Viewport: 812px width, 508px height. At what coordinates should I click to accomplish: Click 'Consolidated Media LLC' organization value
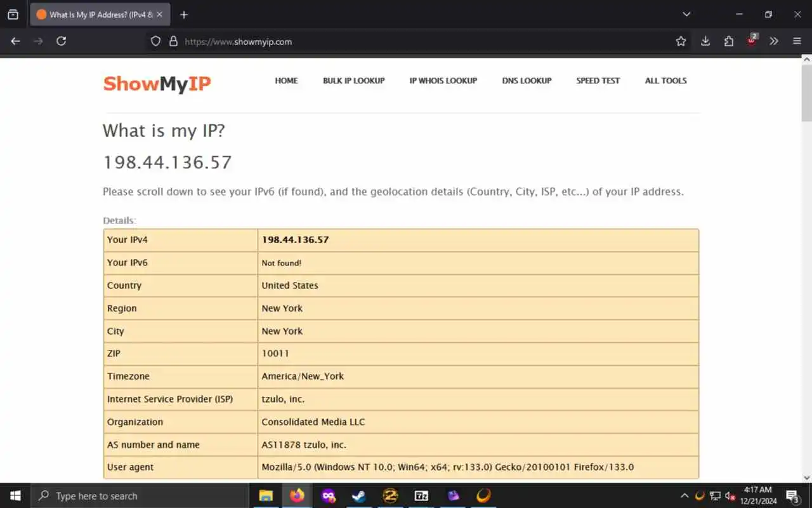[x=313, y=422]
